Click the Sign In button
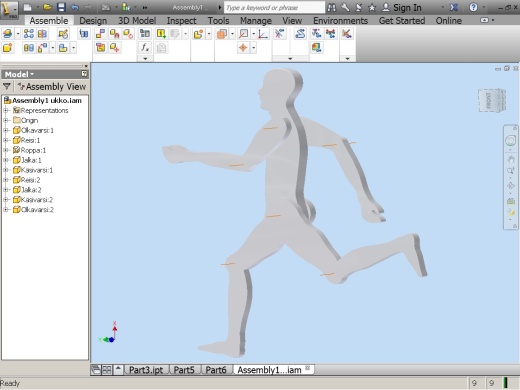The image size is (520, 390). [x=402, y=7]
